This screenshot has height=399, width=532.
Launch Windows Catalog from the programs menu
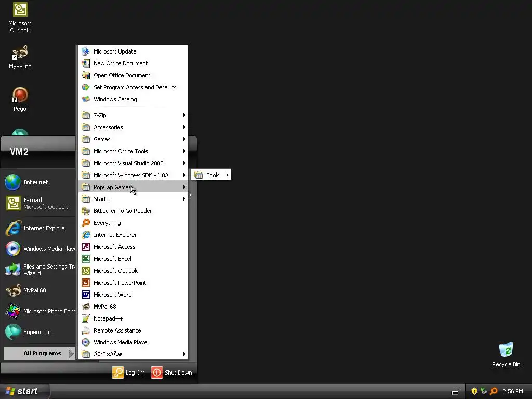[132, 99]
